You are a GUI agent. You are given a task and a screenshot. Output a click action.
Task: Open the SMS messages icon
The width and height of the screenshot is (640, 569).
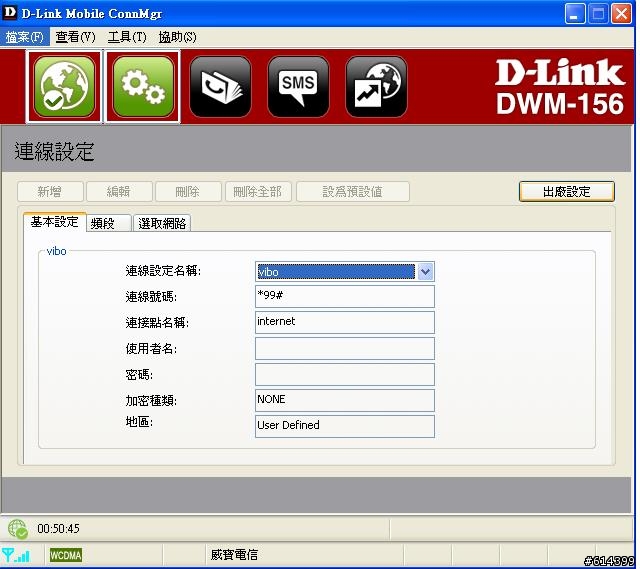tap(298, 87)
